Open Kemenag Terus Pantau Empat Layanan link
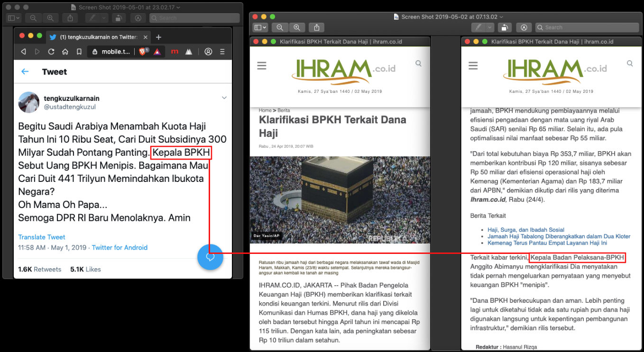The height and width of the screenshot is (352, 644). coord(547,243)
